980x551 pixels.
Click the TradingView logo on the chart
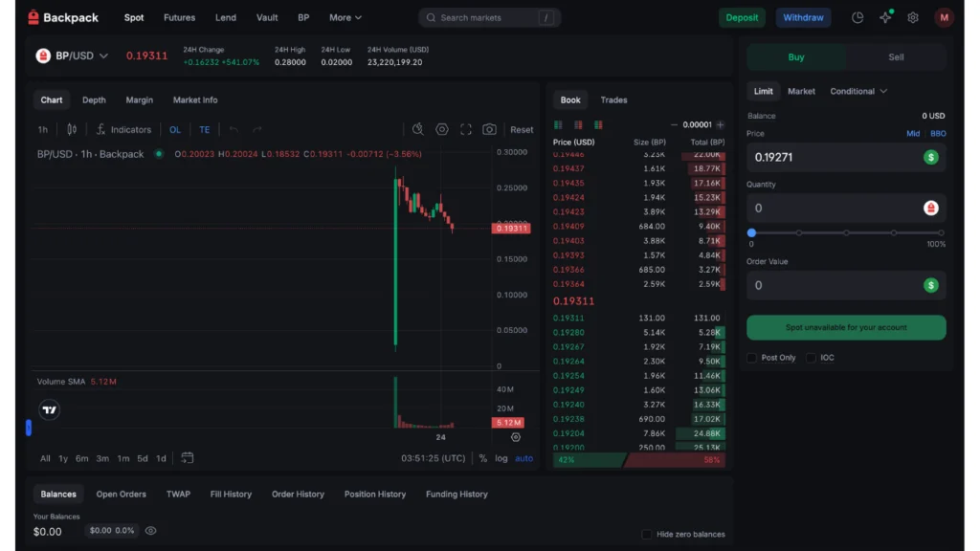(x=49, y=409)
